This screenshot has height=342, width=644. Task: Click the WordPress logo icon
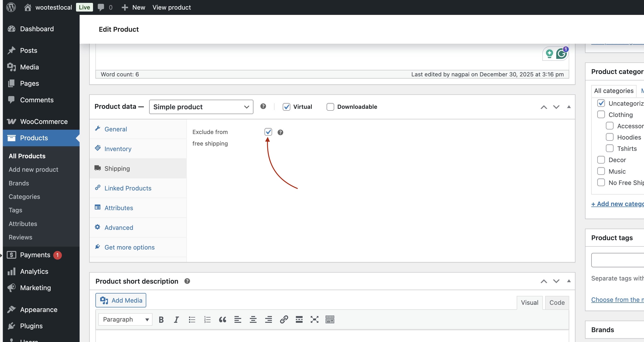point(11,7)
